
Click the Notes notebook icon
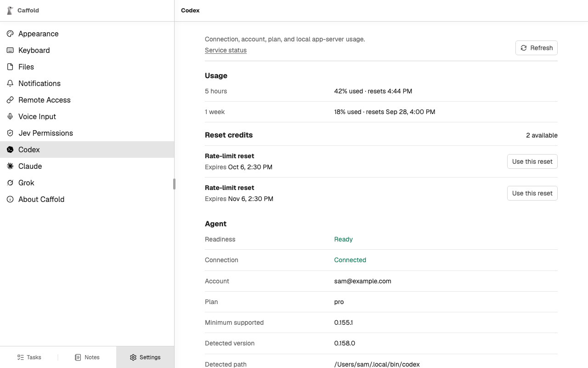(78, 357)
